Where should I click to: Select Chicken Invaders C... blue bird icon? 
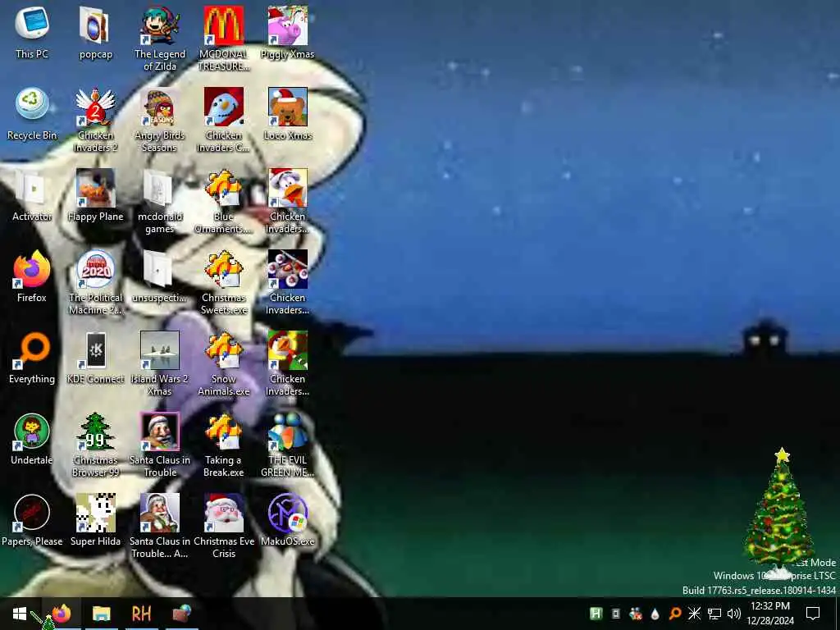tap(223, 106)
